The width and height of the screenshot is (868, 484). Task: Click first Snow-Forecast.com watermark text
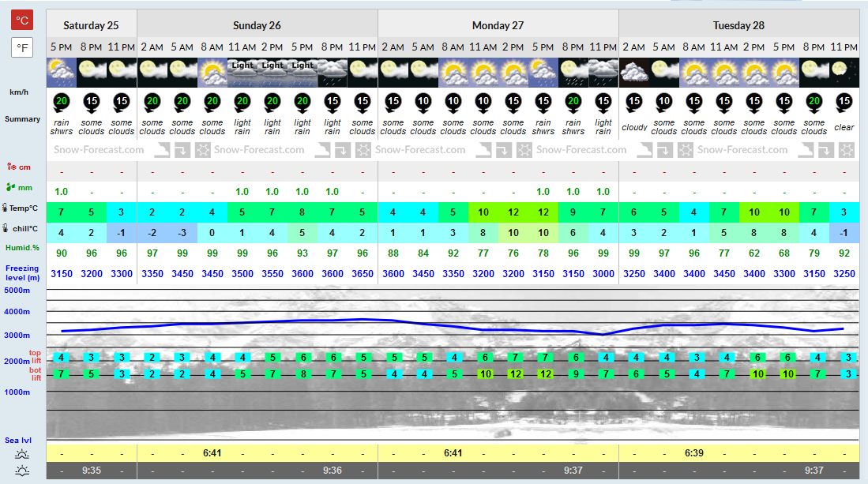99,150
